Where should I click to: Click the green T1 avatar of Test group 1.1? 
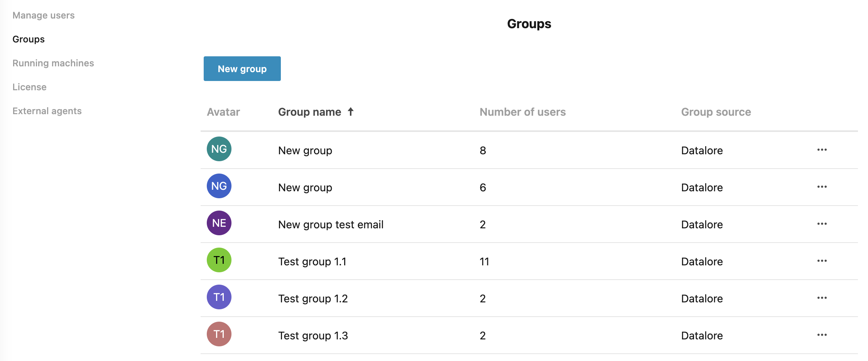pyautogui.click(x=219, y=260)
